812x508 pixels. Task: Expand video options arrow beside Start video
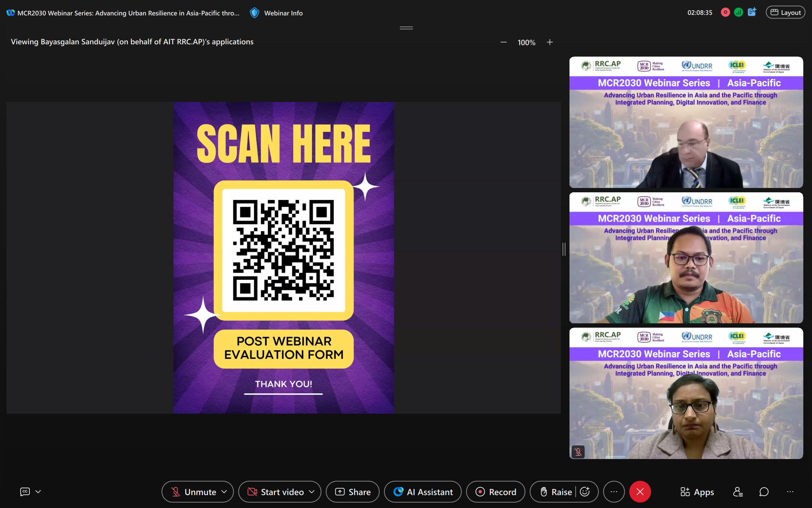tap(312, 492)
